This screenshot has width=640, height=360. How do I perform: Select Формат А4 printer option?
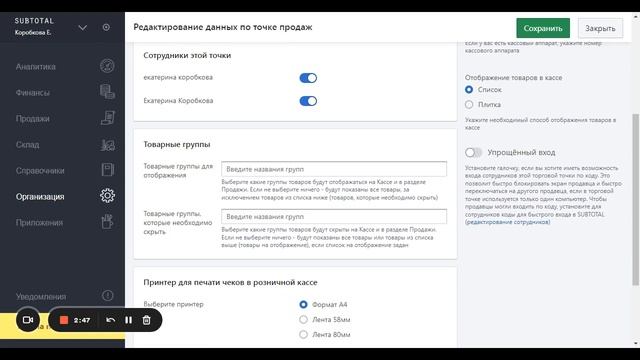click(303, 304)
